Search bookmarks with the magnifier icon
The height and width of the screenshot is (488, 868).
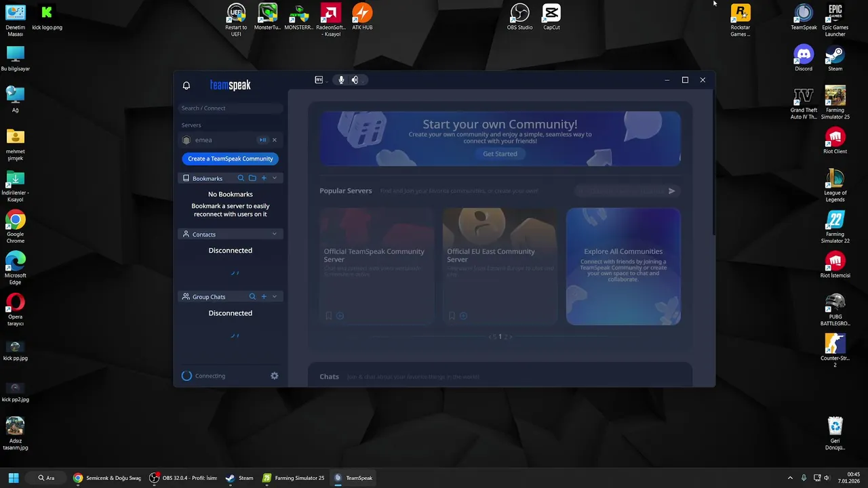click(x=241, y=178)
